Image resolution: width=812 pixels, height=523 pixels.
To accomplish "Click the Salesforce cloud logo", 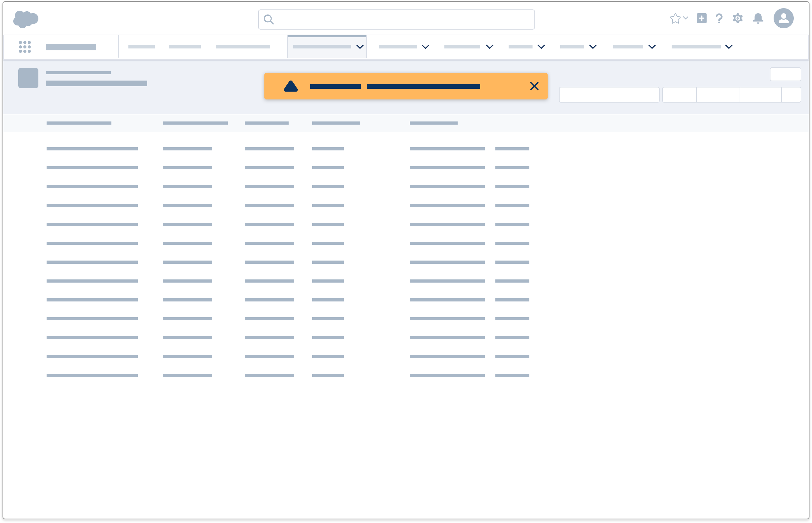I will click(x=25, y=19).
